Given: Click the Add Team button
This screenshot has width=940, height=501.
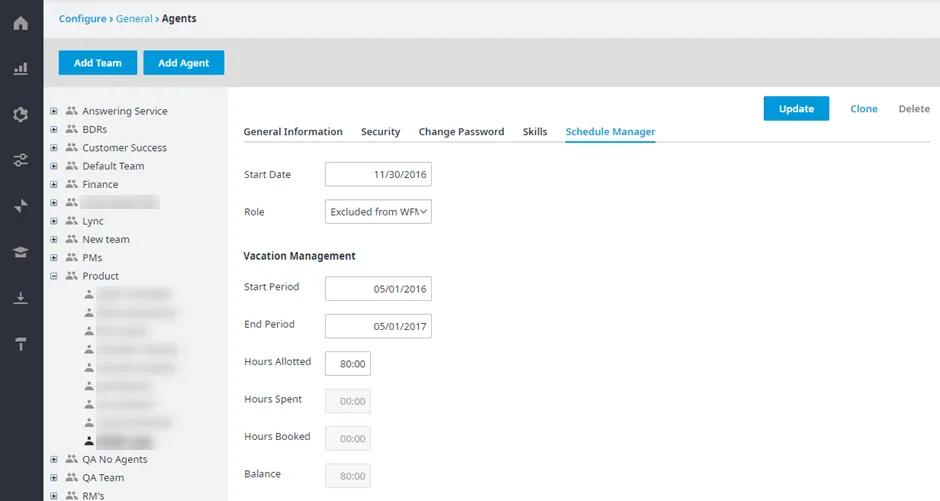Looking at the screenshot, I should [x=98, y=63].
